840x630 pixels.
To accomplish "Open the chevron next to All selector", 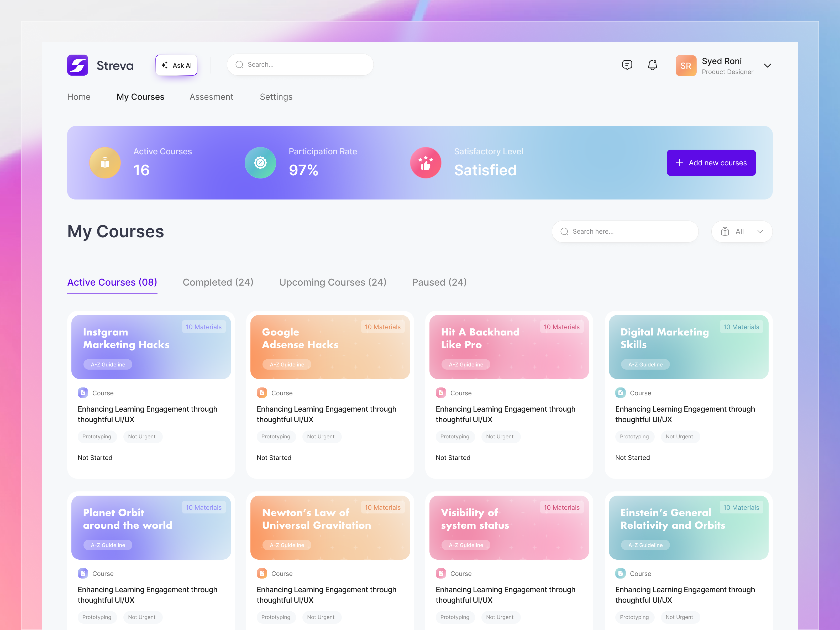I will coord(760,231).
